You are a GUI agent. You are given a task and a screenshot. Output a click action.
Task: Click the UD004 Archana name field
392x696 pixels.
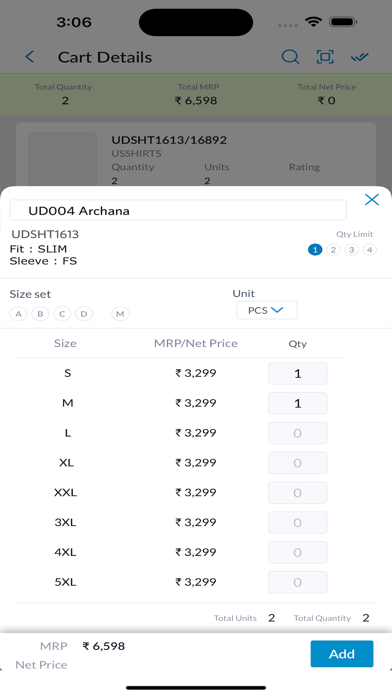click(x=178, y=210)
